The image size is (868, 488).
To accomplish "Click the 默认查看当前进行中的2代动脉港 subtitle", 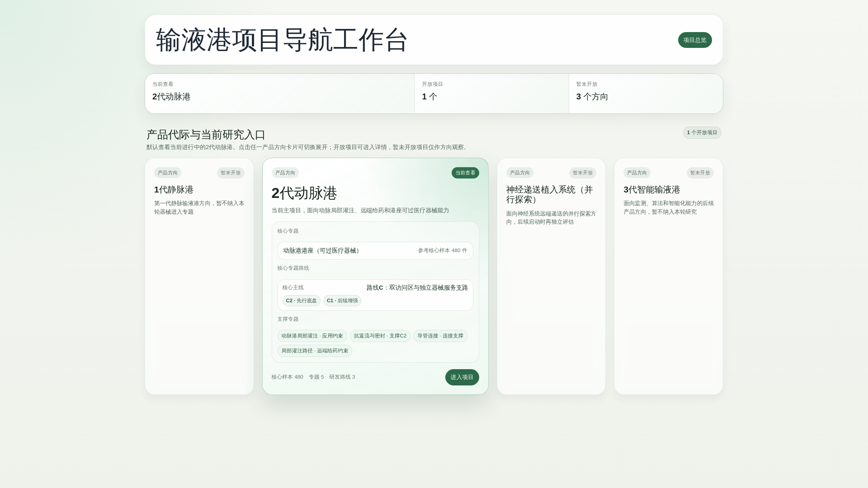I will coord(308,147).
